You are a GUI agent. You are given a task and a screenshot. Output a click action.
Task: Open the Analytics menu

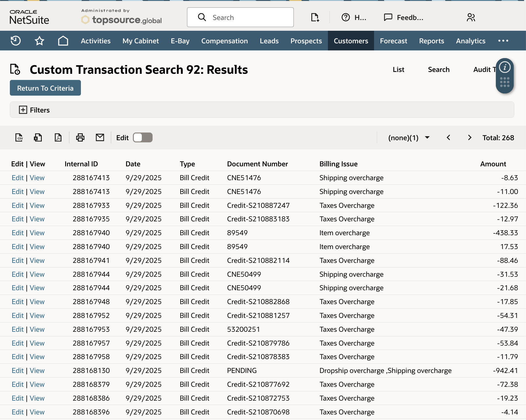tap(471, 41)
